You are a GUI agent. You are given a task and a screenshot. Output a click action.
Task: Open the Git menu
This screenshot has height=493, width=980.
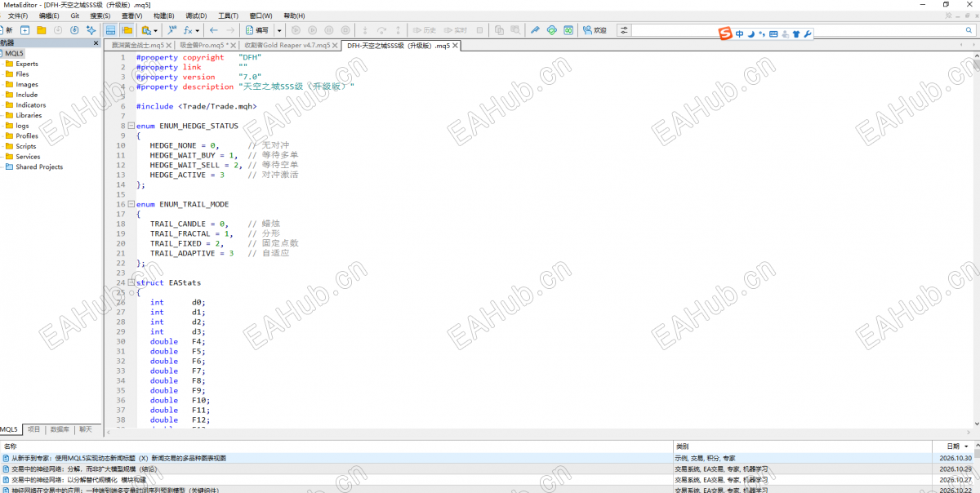pos(74,16)
